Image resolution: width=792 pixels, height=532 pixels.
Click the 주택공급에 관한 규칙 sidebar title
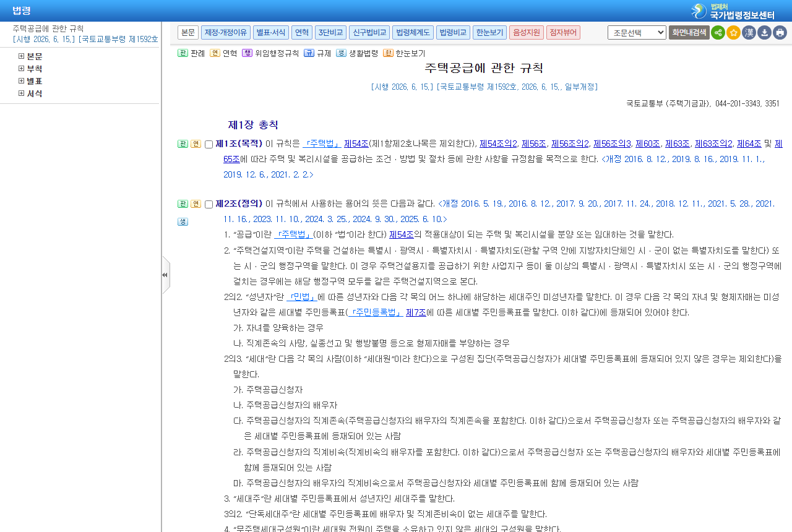pos(48,28)
